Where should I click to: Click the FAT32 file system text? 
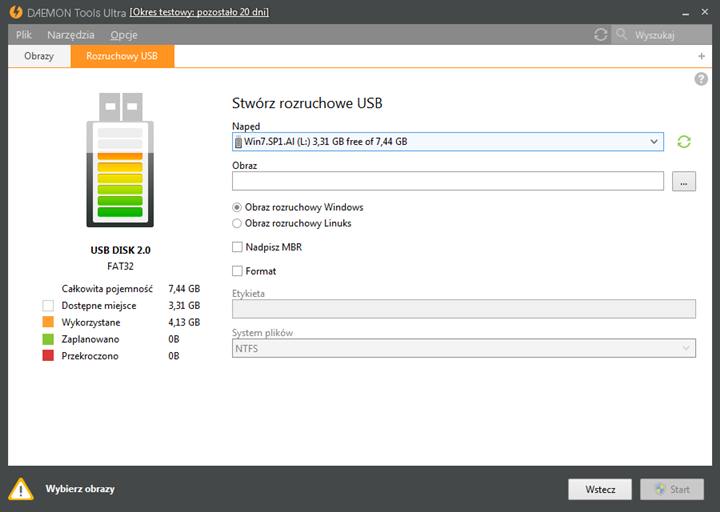(x=120, y=266)
